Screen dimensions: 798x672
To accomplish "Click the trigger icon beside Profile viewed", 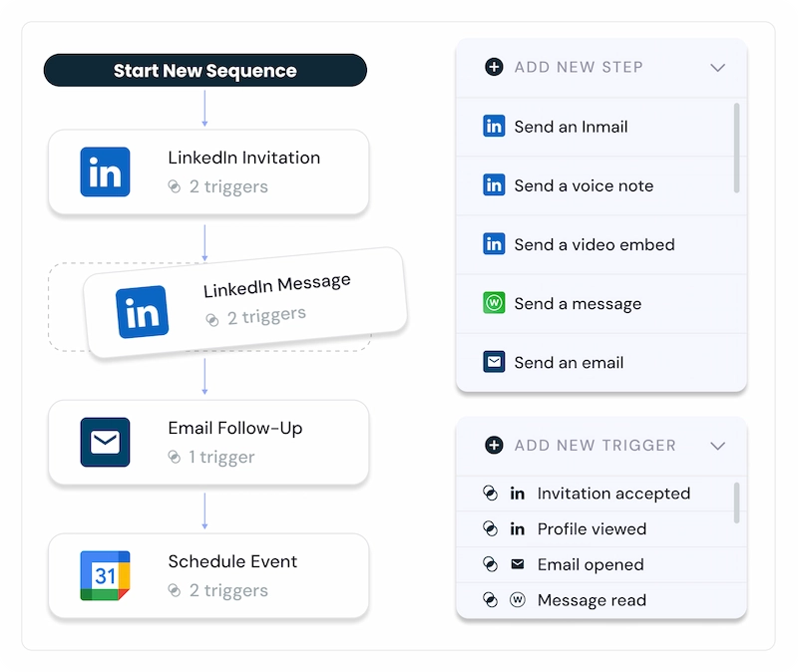I will coord(490,529).
